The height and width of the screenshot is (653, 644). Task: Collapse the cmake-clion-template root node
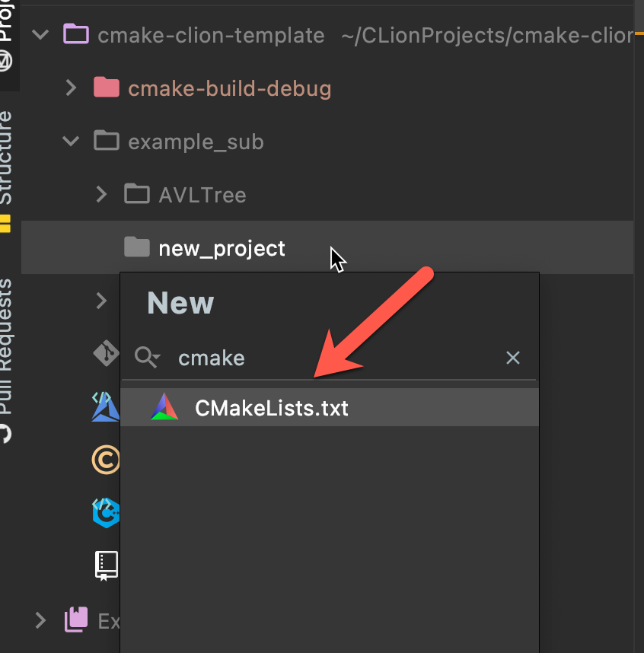point(40,34)
